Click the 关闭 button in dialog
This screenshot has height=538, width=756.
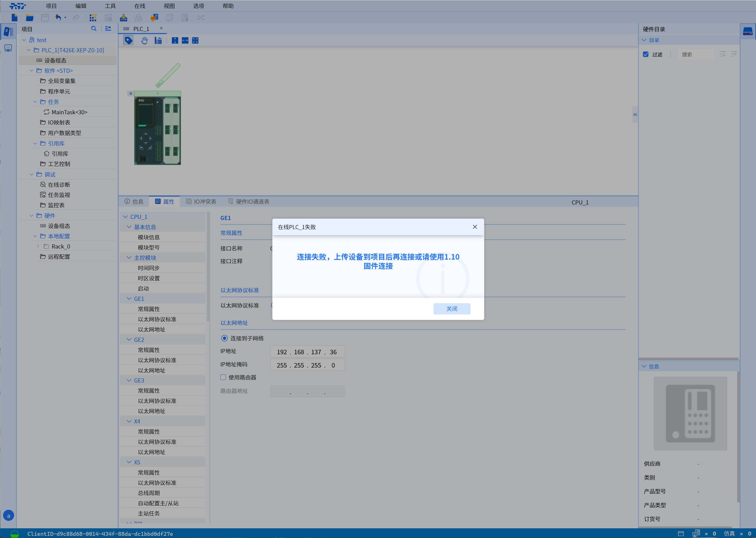click(x=452, y=309)
